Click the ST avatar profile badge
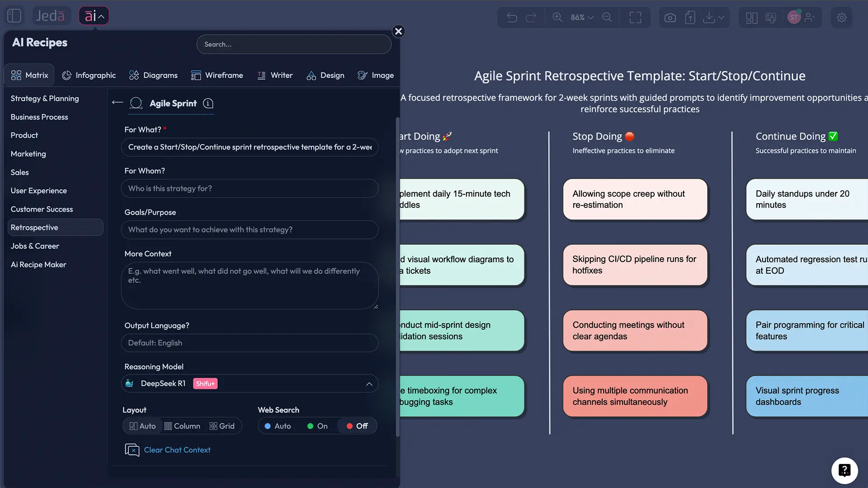 point(794,17)
